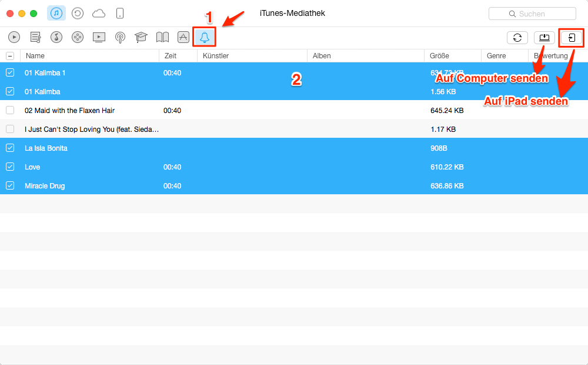This screenshot has width=588, height=365.
Task: Click the 00:40 time of 02 Maid
Action: [172, 111]
